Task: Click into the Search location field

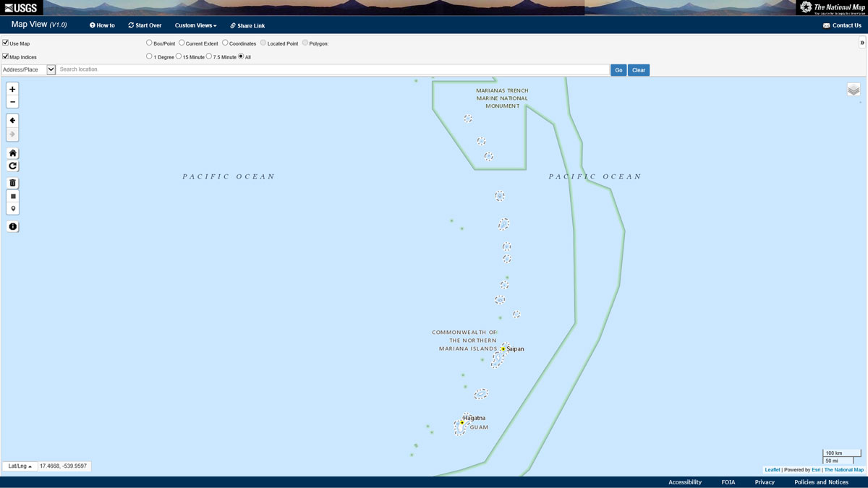Action: pos(333,70)
